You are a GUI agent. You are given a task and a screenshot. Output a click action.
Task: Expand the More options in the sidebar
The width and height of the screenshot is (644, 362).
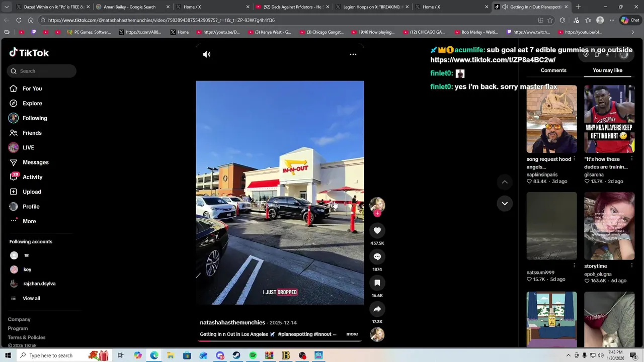(29, 221)
